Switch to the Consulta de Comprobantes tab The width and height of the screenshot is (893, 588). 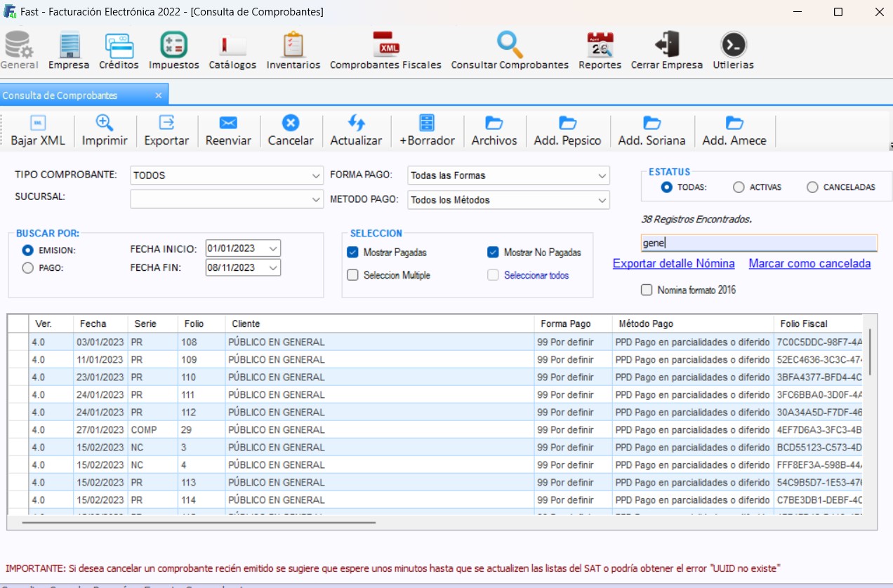click(x=60, y=95)
